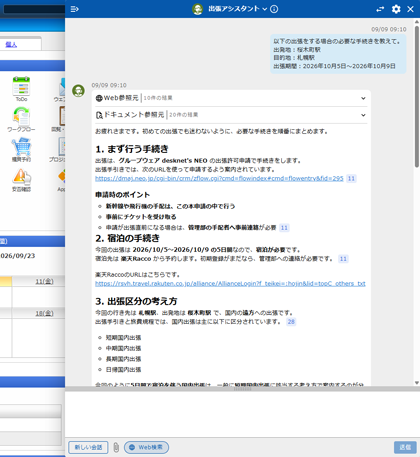Click the 長期国内出張 list item
This screenshot has width=420, height=457.
pos(123,359)
